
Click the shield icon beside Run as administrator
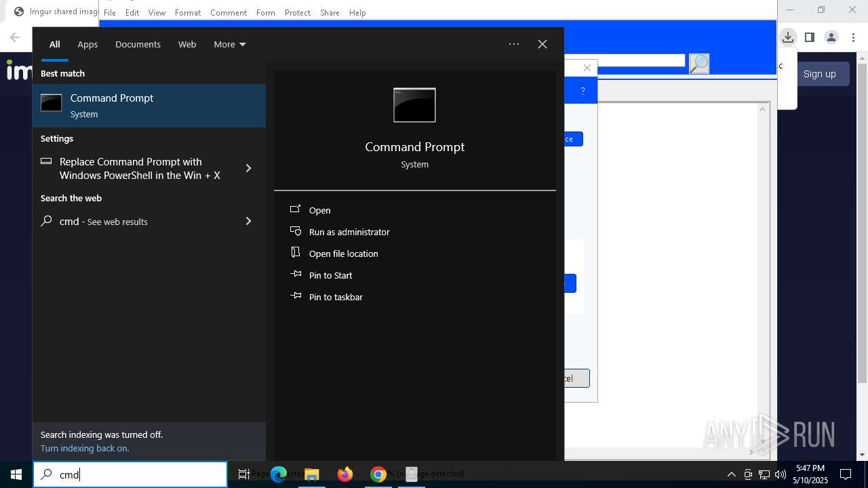295,231
